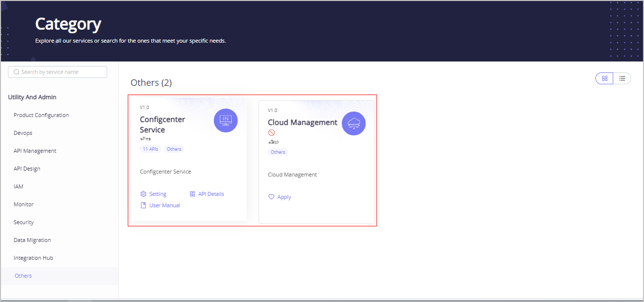Open Security category
644x302 pixels.
coord(23,222)
